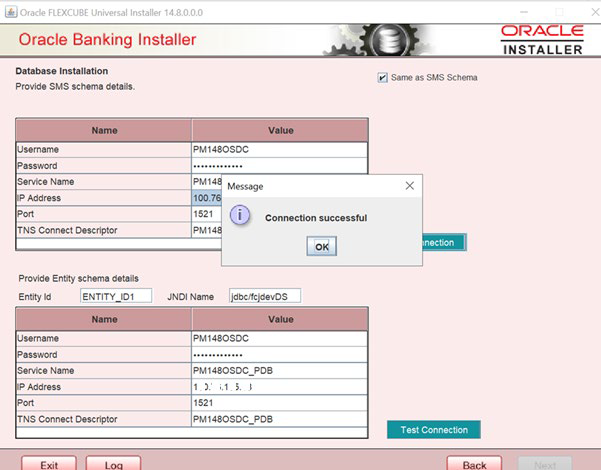The width and height of the screenshot is (602, 472).
Task: Click the Database Installation heading
Action: [61, 71]
